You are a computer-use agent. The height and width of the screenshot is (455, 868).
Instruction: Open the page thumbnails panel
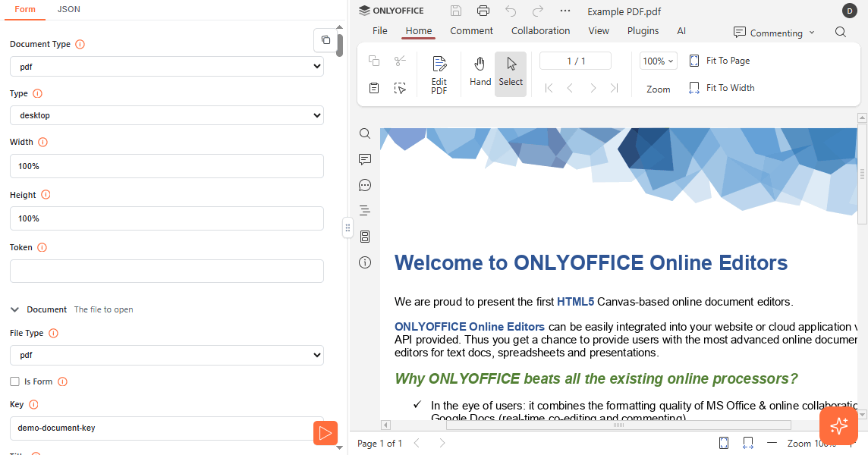365,237
